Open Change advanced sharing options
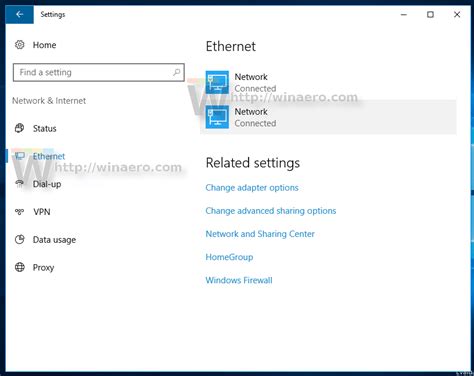 coord(271,211)
